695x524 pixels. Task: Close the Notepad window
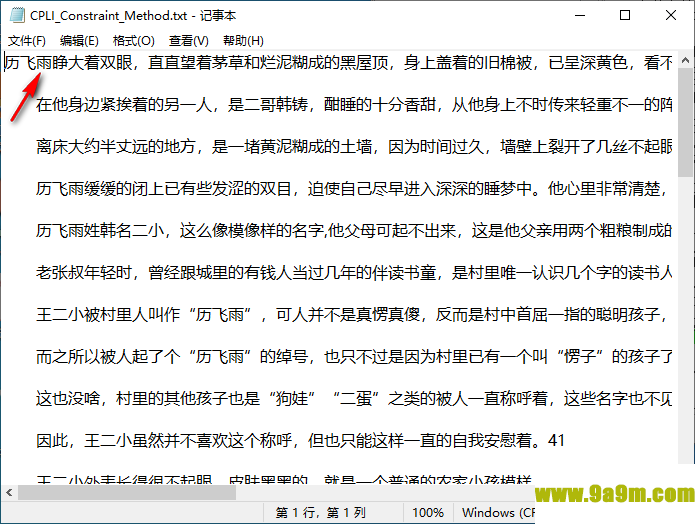click(x=671, y=15)
